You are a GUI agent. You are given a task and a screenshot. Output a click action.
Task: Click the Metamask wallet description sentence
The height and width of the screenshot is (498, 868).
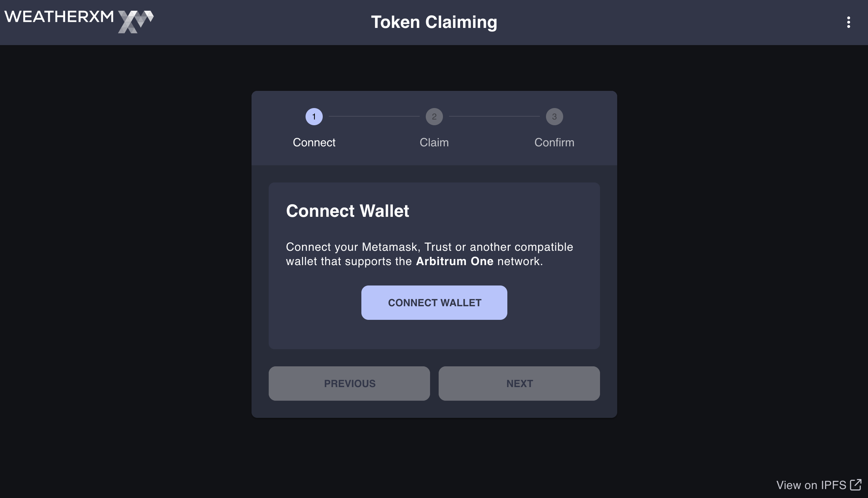point(429,247)
